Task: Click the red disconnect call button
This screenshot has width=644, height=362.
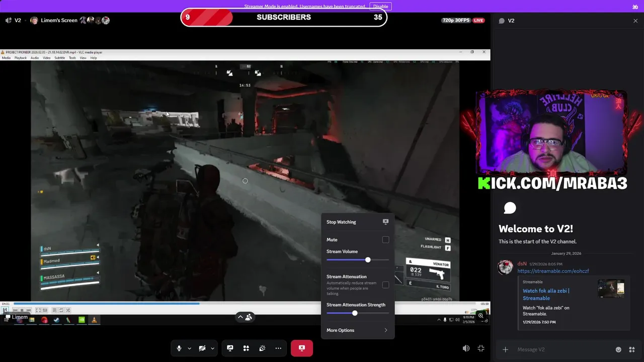Action: pyautogui.click(x=302, y=348)
